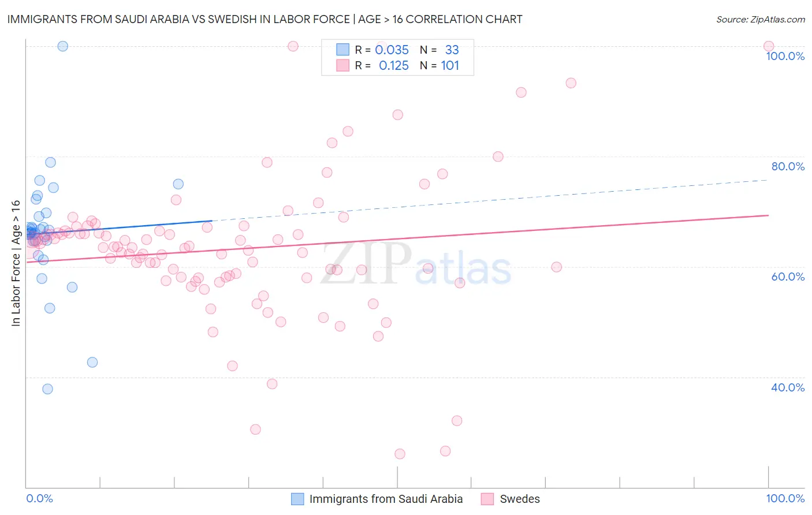Click the pink Swedes legend swatch
The height and width of the screenshot is (515, 812).
(487, 499)
